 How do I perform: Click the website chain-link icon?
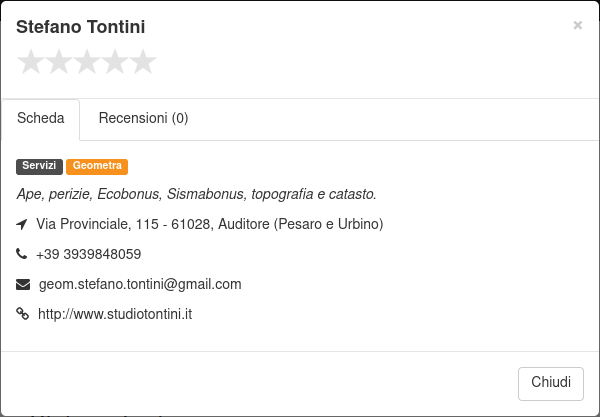point(23,314)
